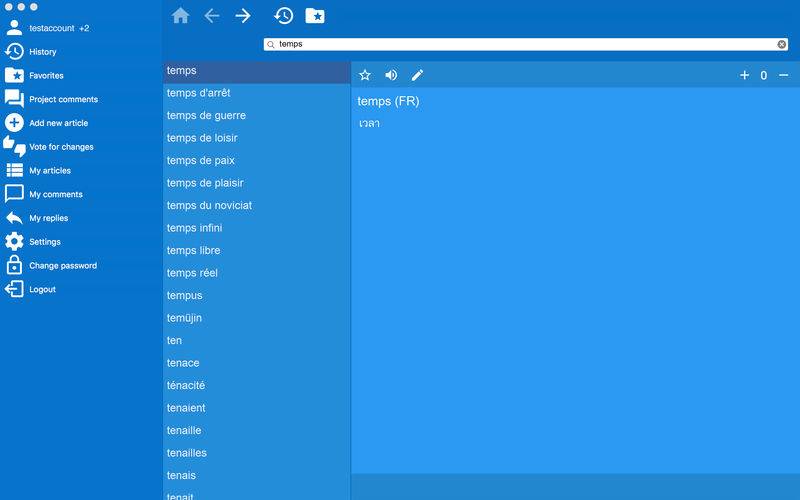Edit article with pencil icon
The image size is (800, 500).
pyautogui.click(x=417, y=76)
